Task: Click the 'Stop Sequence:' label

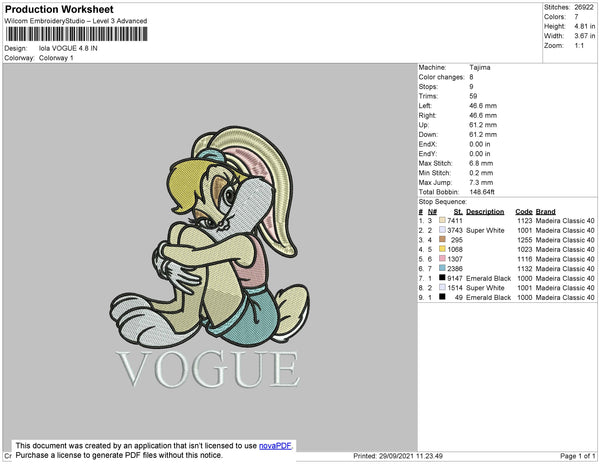Action: coord(443,202)
